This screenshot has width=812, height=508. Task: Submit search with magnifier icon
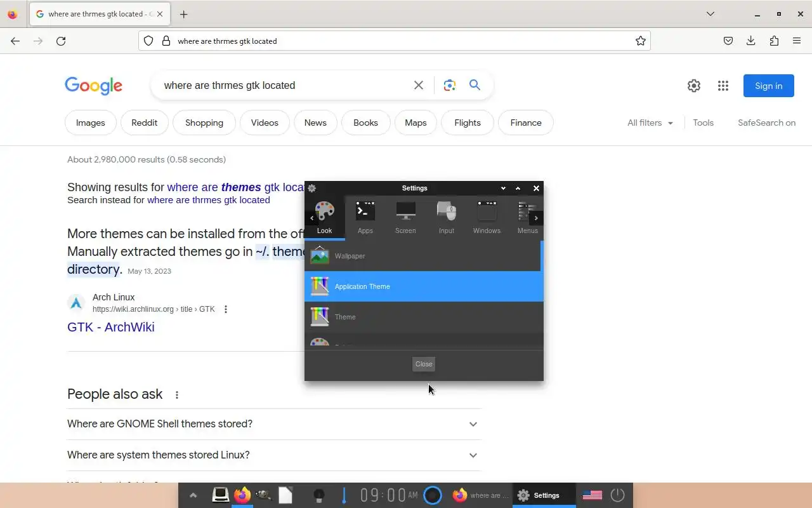[475, 85]
